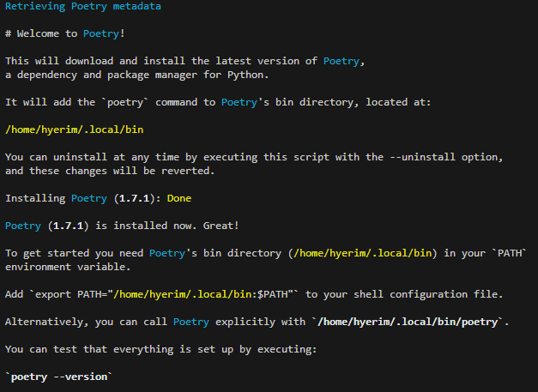The image size is (538, 392).
Task: Click the yellow 'Done' status word
Action: [179, 198]
